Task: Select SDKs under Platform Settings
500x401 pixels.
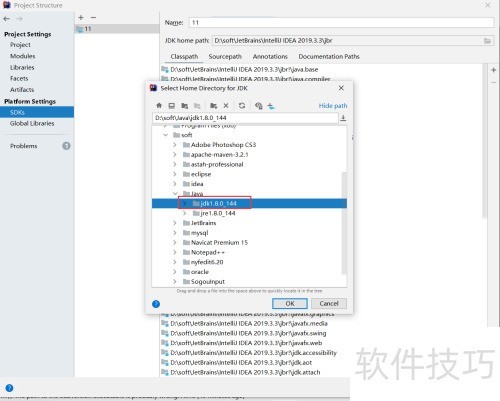Action: tap(37, 112)
